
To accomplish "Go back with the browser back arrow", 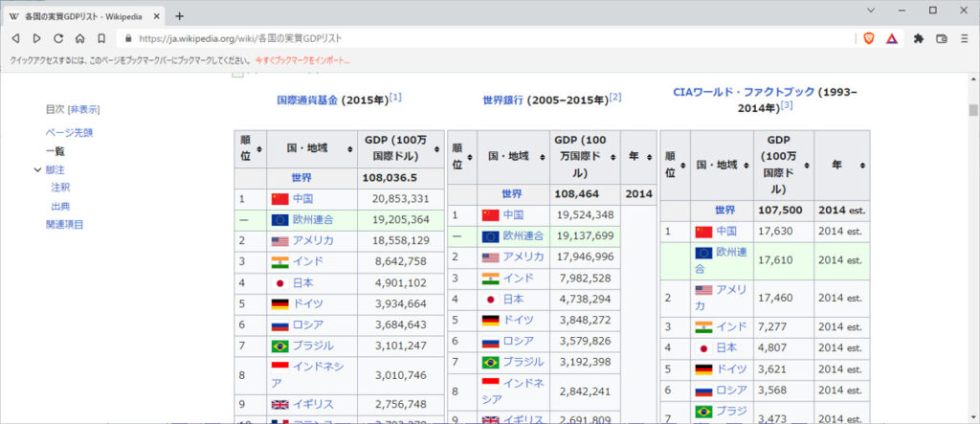I will click(15, 38).
